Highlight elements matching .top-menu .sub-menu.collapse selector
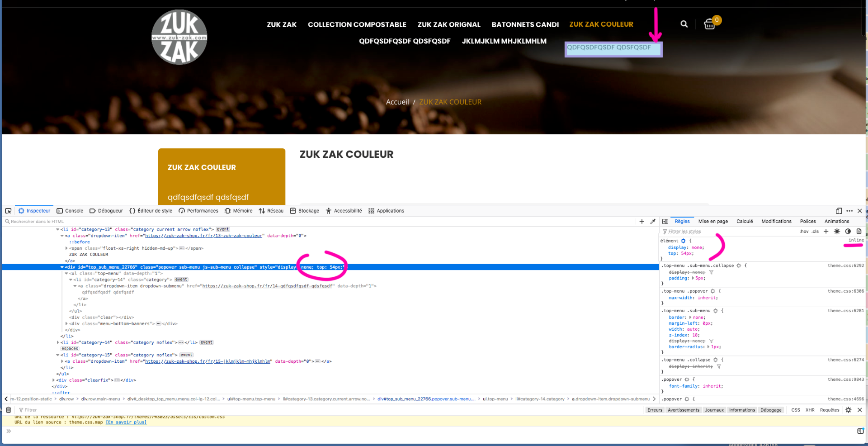The width and height of the screenshot is (868, 446). point(739,266)
